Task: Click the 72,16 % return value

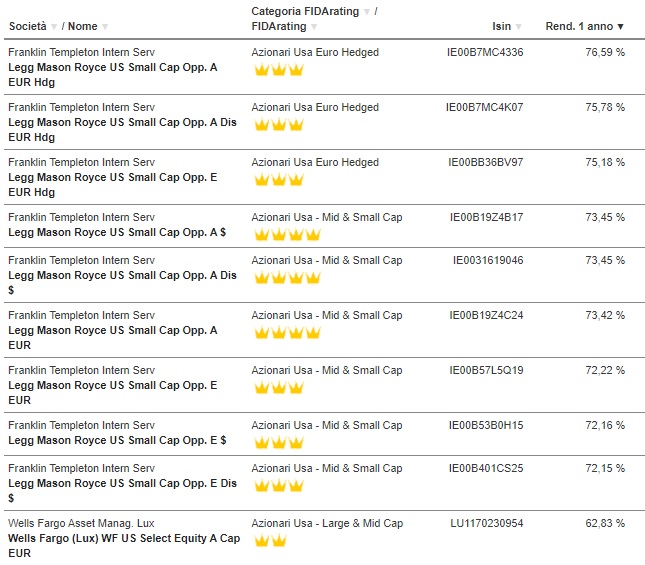Action: point(605,425)
